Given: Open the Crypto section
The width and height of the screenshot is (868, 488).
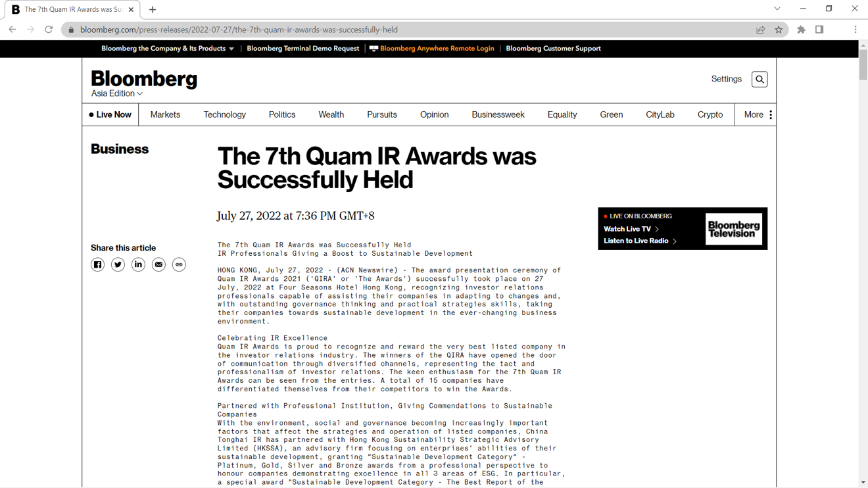Looking at the screenshot, I should click(710, 114).
